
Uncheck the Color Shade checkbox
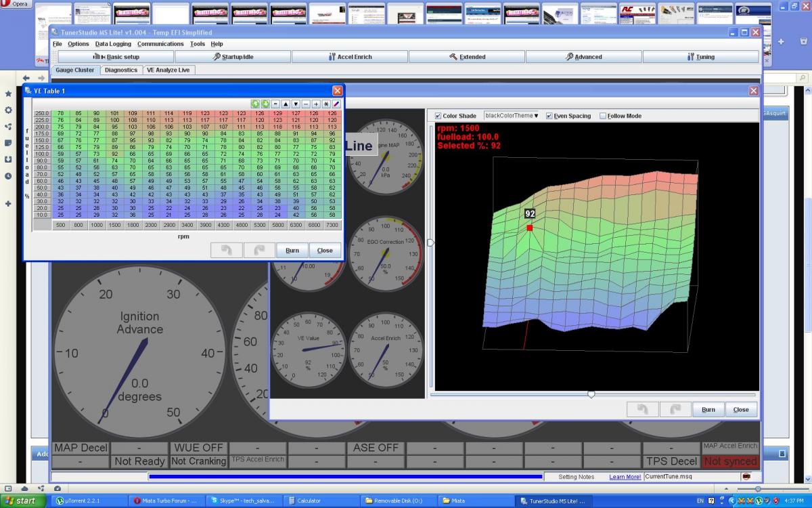[438, 116]
